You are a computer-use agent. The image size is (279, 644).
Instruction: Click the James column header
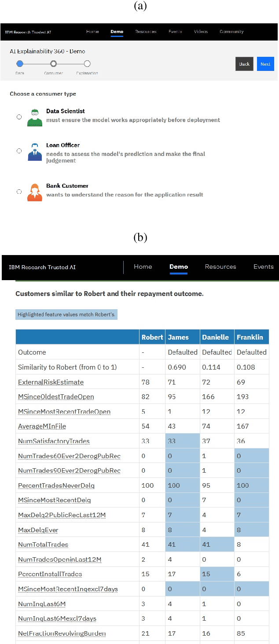click(x=179, y=337)
